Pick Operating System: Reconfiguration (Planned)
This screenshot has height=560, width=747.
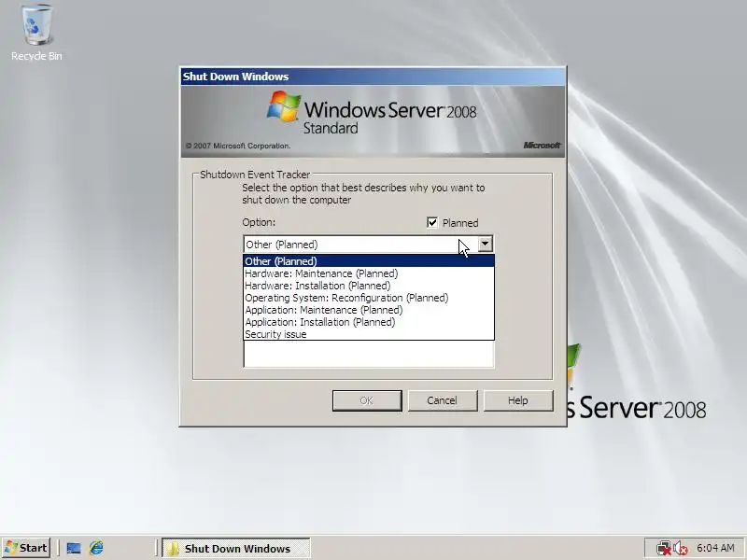[369, 298]
